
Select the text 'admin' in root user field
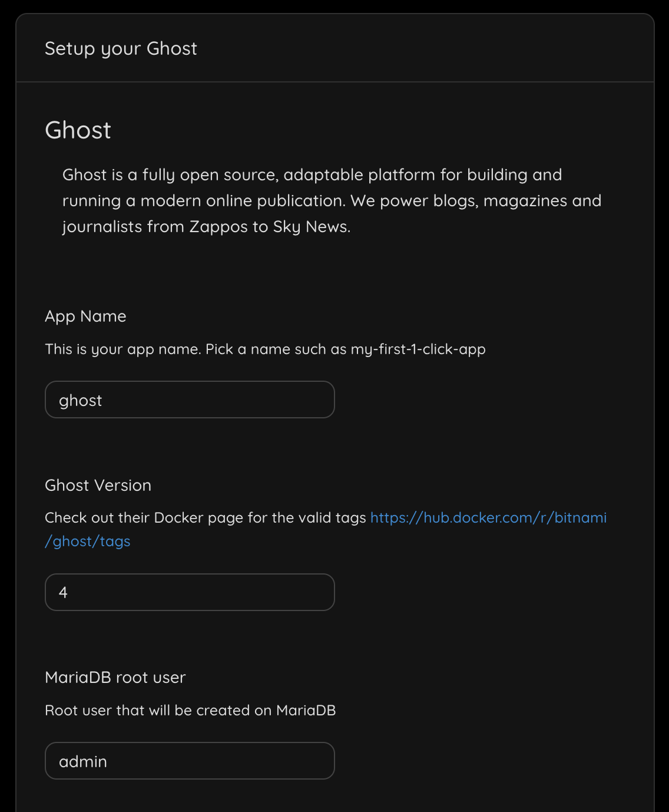point(84,761)
